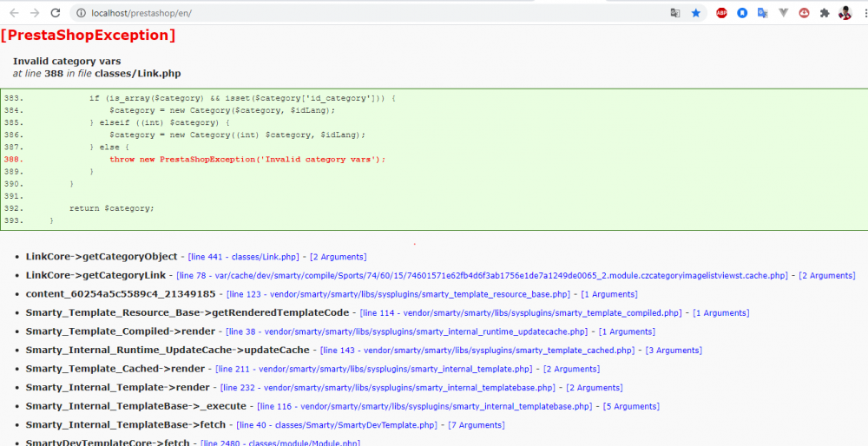Click code line 383 is_array condition
The image size is (868, 446).
pyautogui.click(x=242, y=99)
